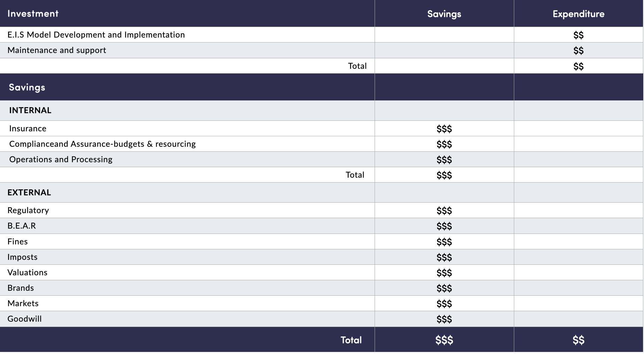Click the Operations and Processing row label
Viewport: 644px width, 354px height.
pyautogui.click(x=61, y=159)
